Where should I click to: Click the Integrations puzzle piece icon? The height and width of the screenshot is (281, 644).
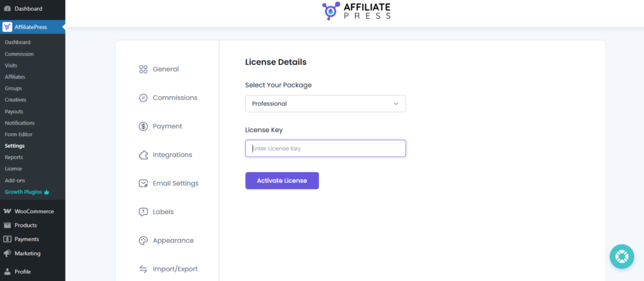click(143, 155)
